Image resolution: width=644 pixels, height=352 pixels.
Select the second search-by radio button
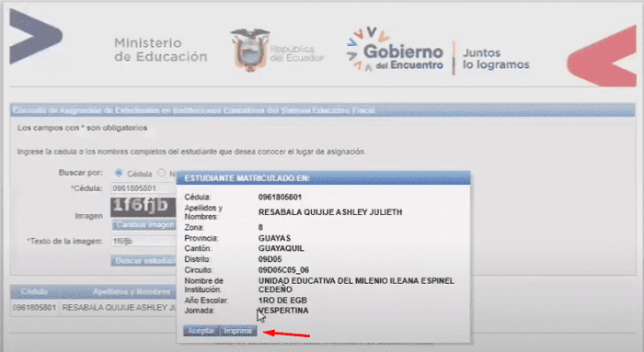pos(162,173)
